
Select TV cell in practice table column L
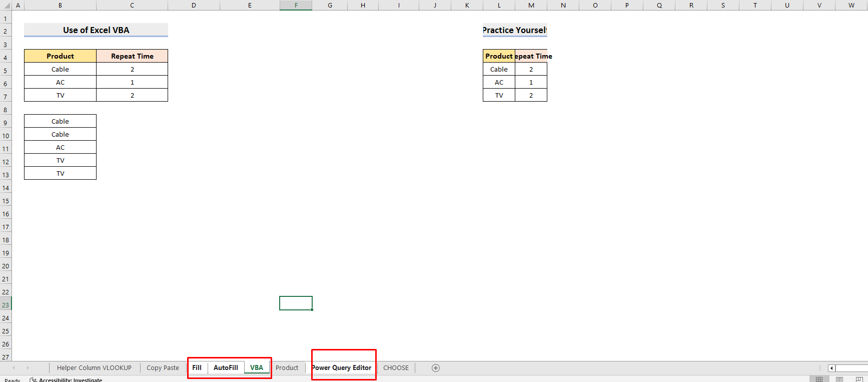499,95
